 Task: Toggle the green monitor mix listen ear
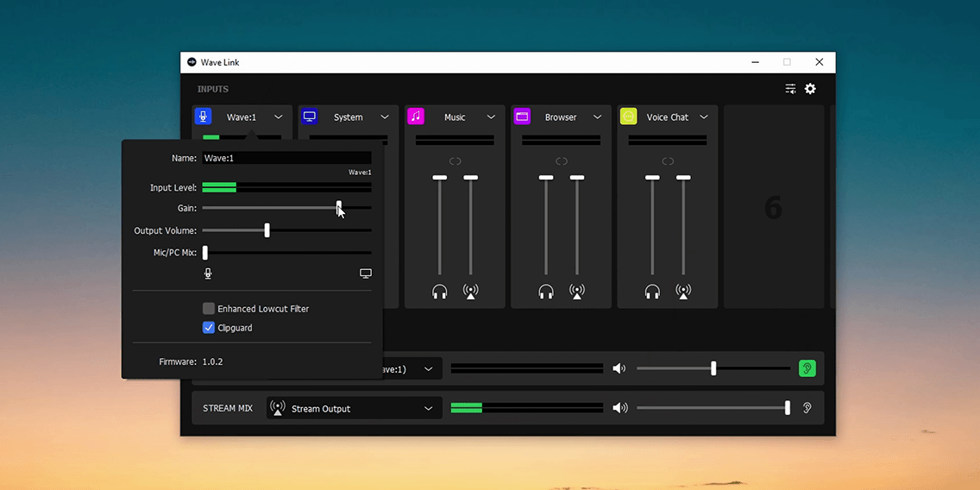point(807,368)
